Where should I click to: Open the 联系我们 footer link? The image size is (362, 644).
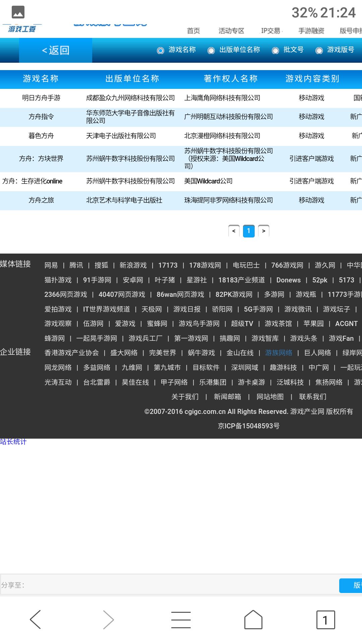click(313, 397)
